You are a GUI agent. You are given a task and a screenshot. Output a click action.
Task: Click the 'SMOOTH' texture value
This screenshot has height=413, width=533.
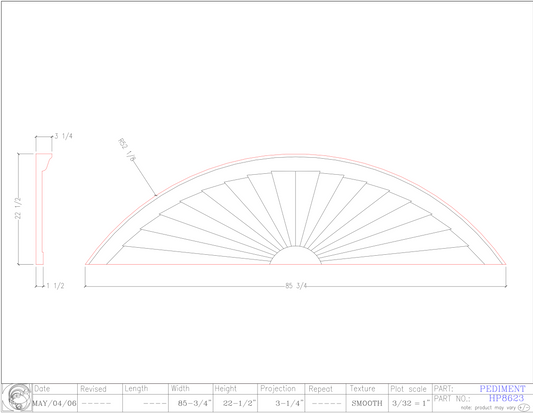coord(367,403)
